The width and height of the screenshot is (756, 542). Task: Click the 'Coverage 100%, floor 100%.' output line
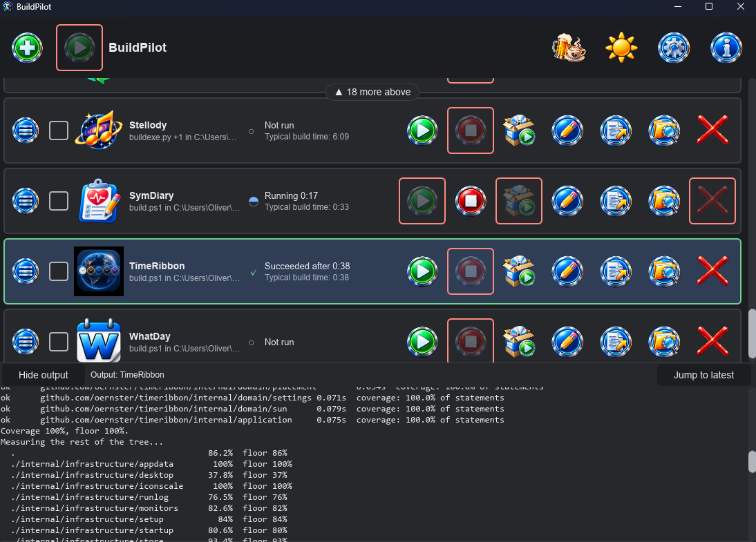(x=64, y=431)
